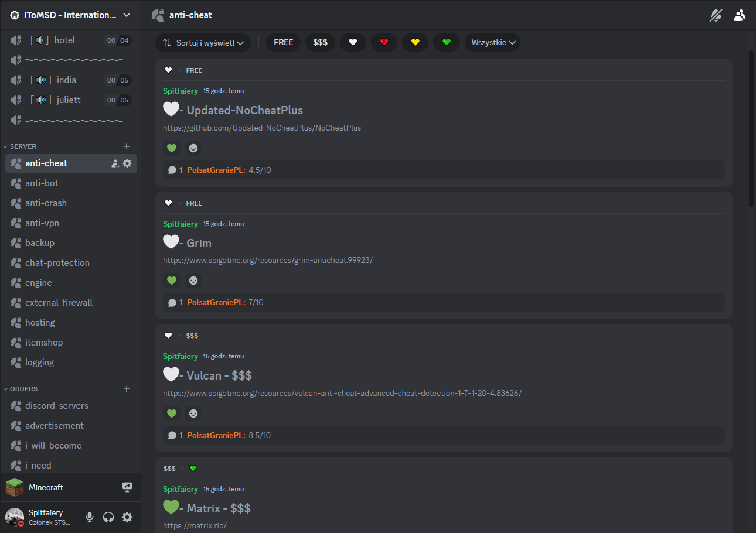The image size is (756, 533).
Task: Add emoji reaction on Vulcan post
Action: pyautogui.click(x=193, y=414)
